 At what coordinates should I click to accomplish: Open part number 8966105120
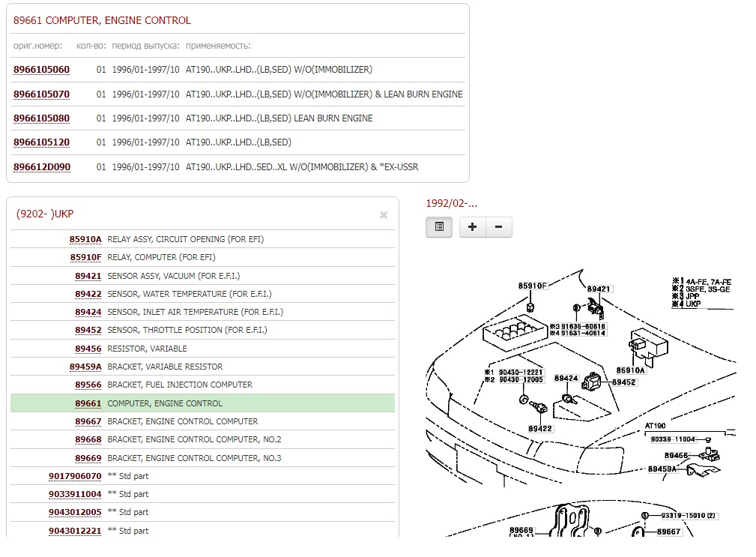[41, 142]
